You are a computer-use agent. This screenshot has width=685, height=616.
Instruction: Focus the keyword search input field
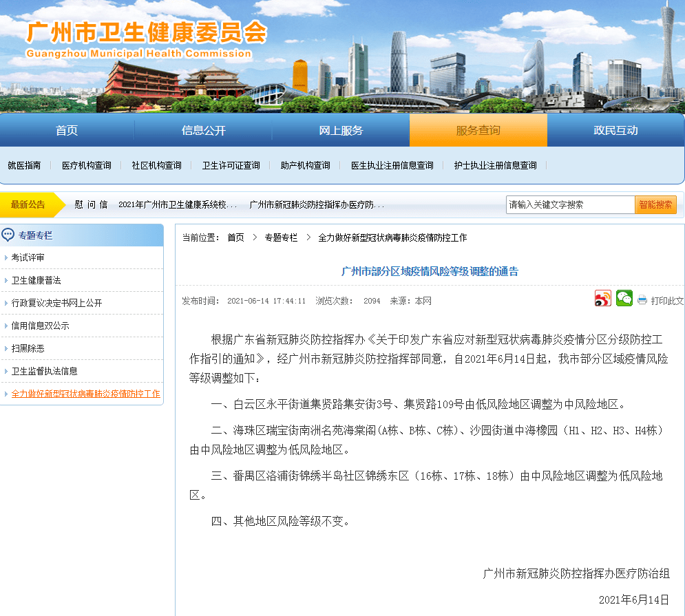coord(569,204)
